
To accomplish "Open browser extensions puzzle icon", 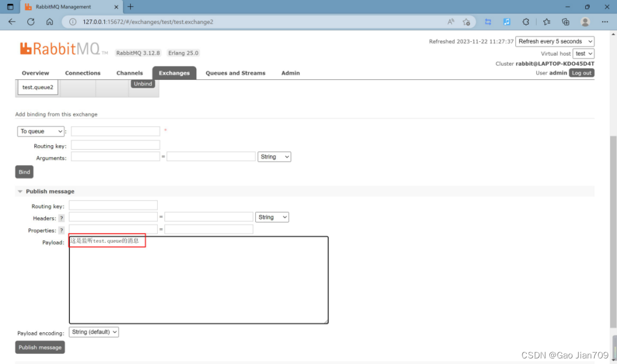I will [x=526, y=22].
